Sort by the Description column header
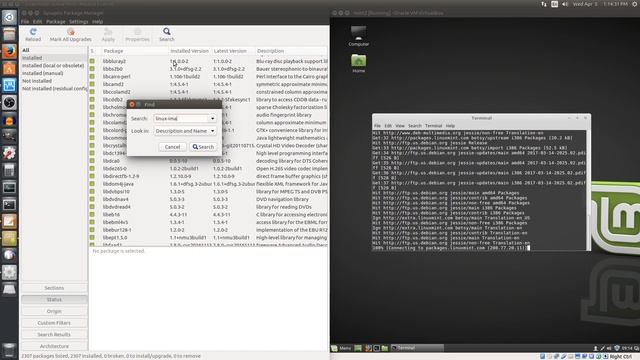This screenshot has width=640, height=360. [291, 51]
